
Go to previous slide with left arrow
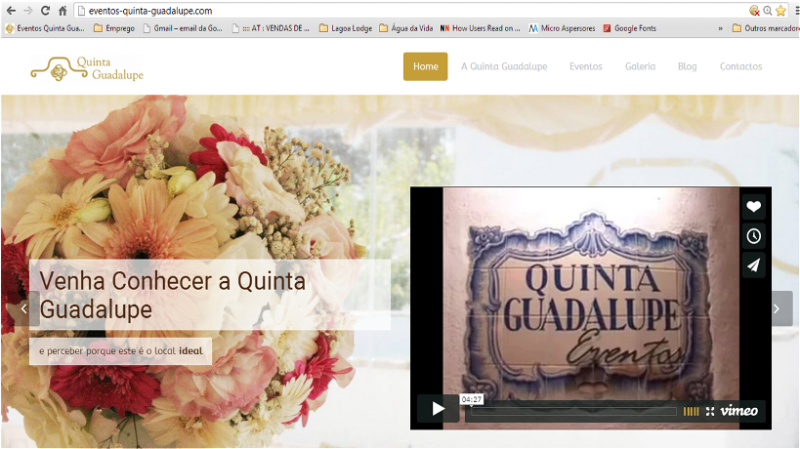coord(23,309)
